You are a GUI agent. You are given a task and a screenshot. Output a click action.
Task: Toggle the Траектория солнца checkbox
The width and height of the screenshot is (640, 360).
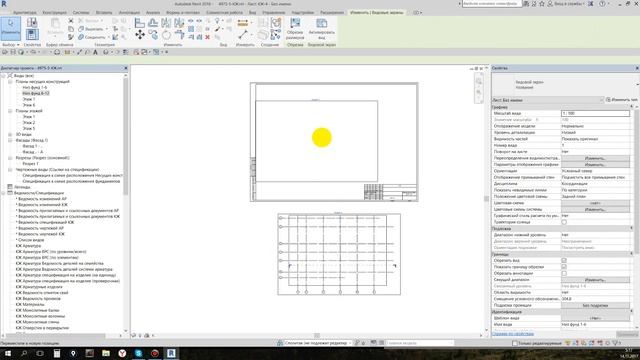coord(564,222)
